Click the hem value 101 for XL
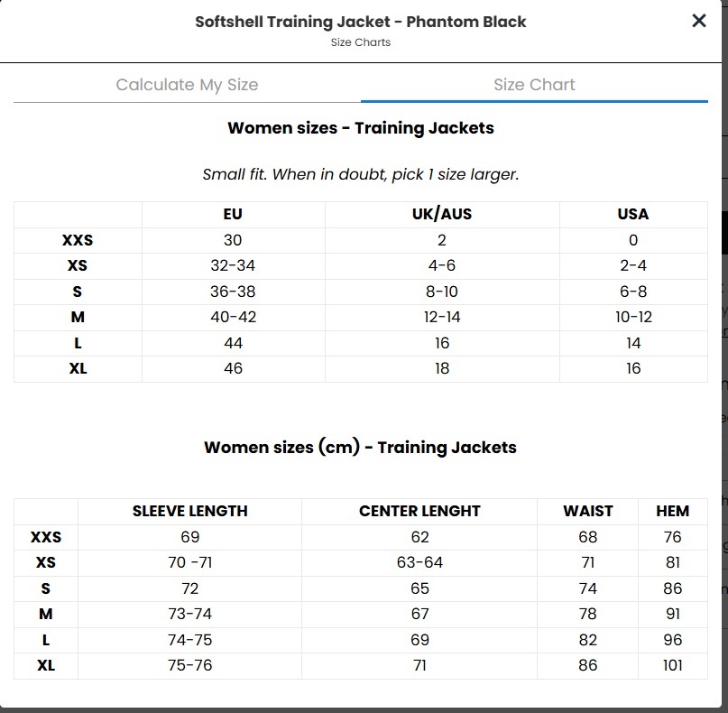Image resolution: width=728 pixels, height=713 pixels. tap(673, 665)
